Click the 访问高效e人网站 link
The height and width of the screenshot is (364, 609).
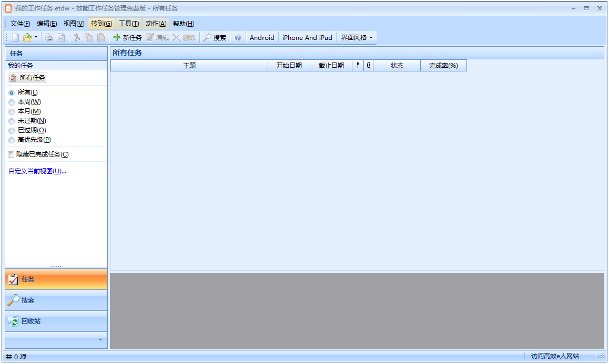click(x=554, y=356)
